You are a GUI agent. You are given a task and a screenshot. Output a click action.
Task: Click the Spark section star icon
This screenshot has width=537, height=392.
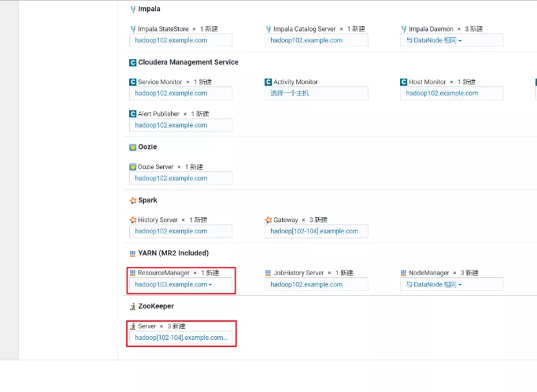pyautogui.click(x=133, y=201)
